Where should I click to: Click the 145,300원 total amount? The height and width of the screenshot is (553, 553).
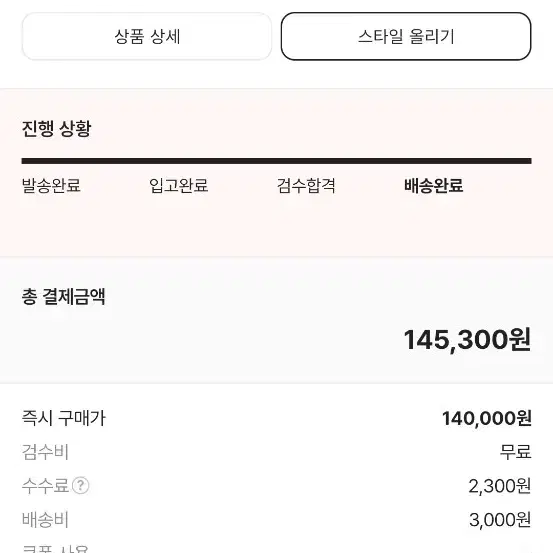(467, 340)
